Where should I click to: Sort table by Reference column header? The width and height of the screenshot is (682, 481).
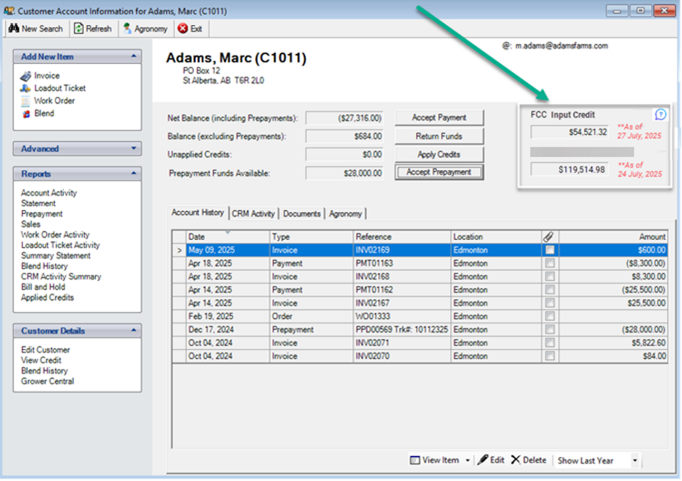(401, 237)
